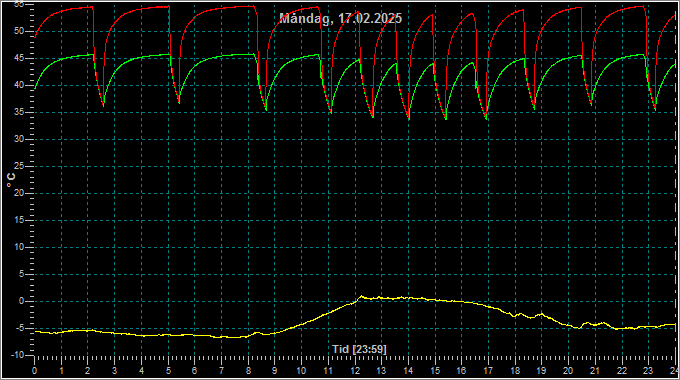Select hour 0 on the time axis

click(35, 371)
